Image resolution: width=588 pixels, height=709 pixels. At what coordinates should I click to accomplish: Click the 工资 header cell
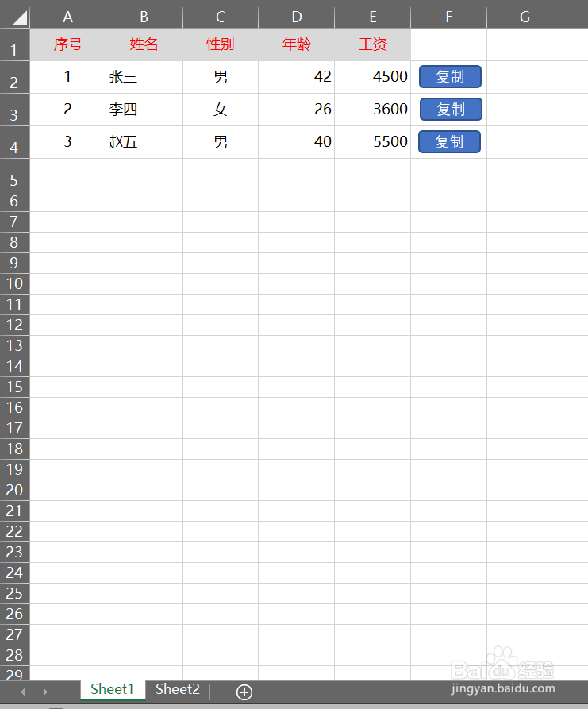pos(373,44)
